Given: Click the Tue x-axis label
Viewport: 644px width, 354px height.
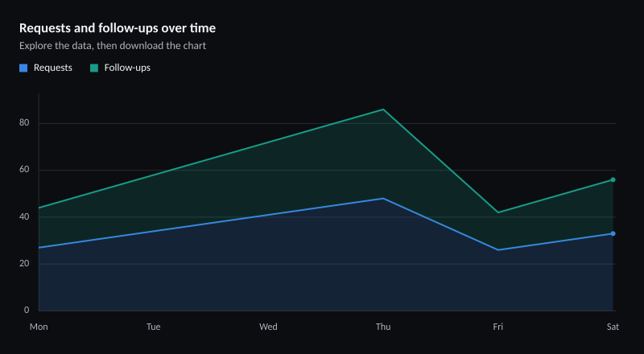Looking at the screenshot, I should point(153,327).
